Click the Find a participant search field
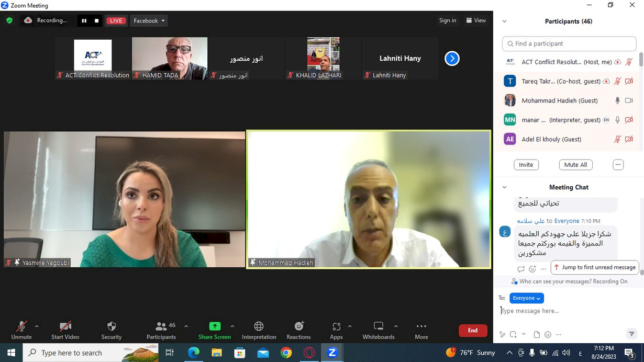The width and height of the screenshot is (644, 362). tap(569, 44)
